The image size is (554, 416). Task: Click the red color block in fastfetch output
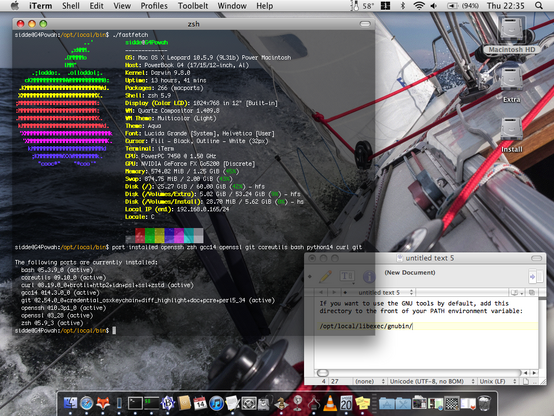[x=140, y=235]
